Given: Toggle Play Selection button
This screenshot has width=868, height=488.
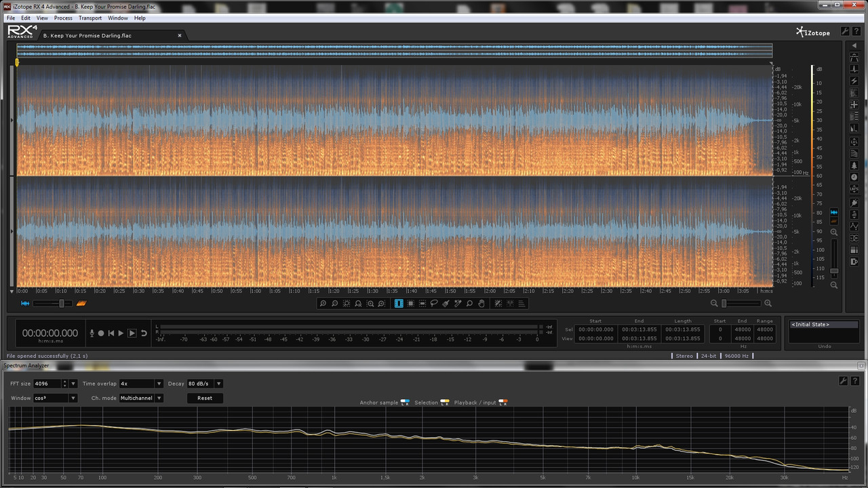Looking at the screenshot, I should tap(132, 333).
